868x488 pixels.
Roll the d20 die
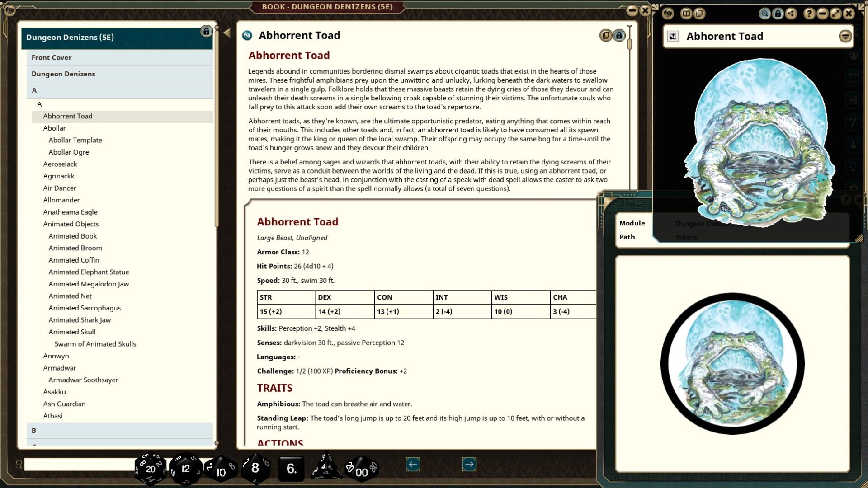pos(151,469)
